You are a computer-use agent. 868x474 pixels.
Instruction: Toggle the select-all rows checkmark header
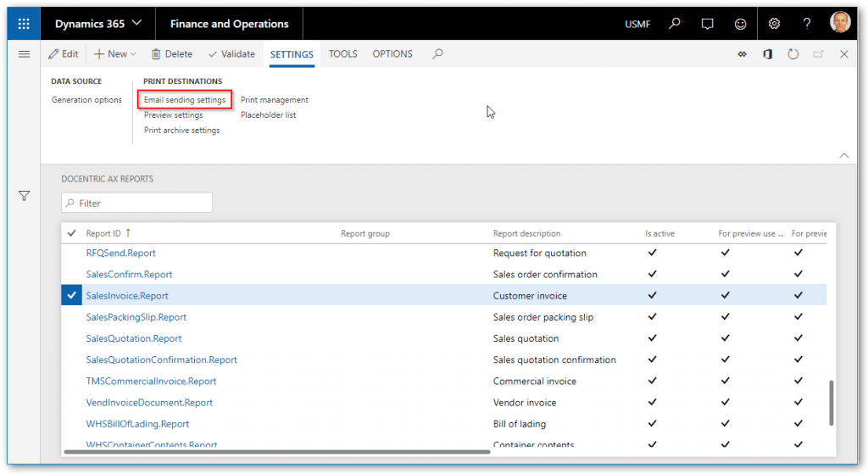pyautogui.click(x=71, y=233)
